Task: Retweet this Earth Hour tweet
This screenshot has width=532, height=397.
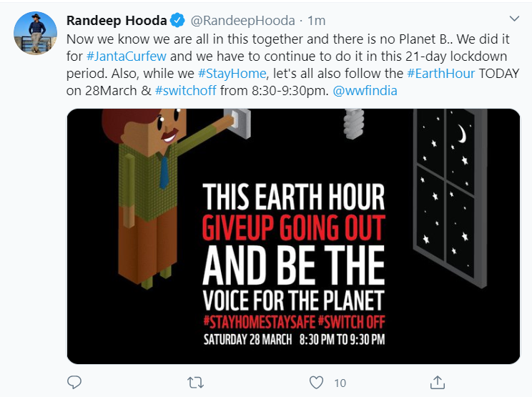Action: pos(194,383)
